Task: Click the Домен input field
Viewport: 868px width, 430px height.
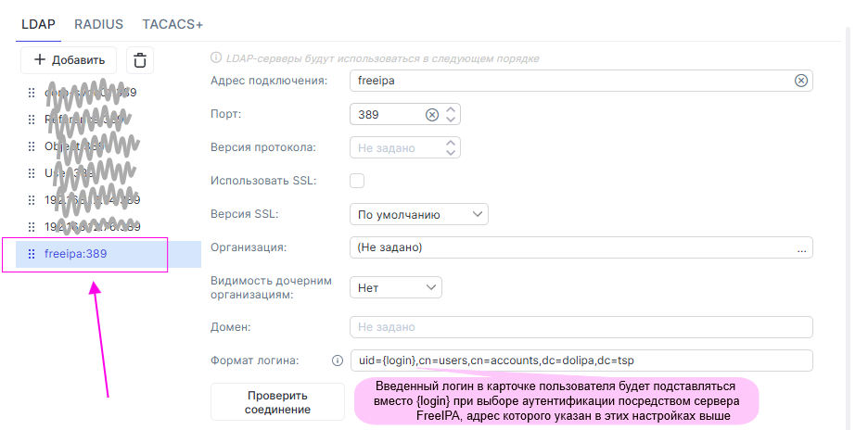Action: (581, 327)
